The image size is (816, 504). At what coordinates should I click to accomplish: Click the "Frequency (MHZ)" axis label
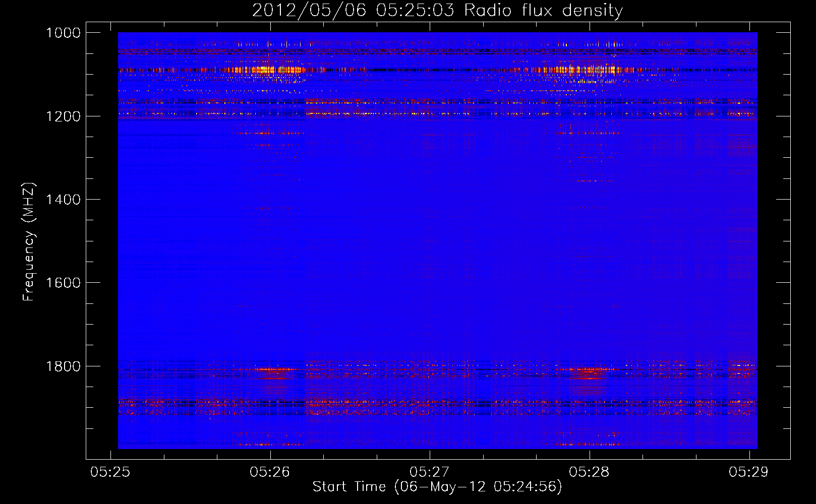pyautogui.click(x=28, y=242)
